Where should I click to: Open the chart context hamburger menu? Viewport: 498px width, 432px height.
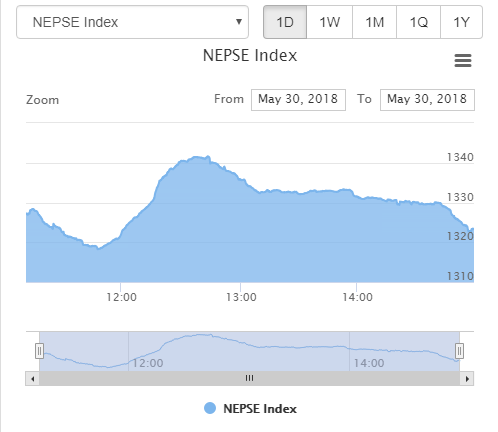[x=463, y=61]
